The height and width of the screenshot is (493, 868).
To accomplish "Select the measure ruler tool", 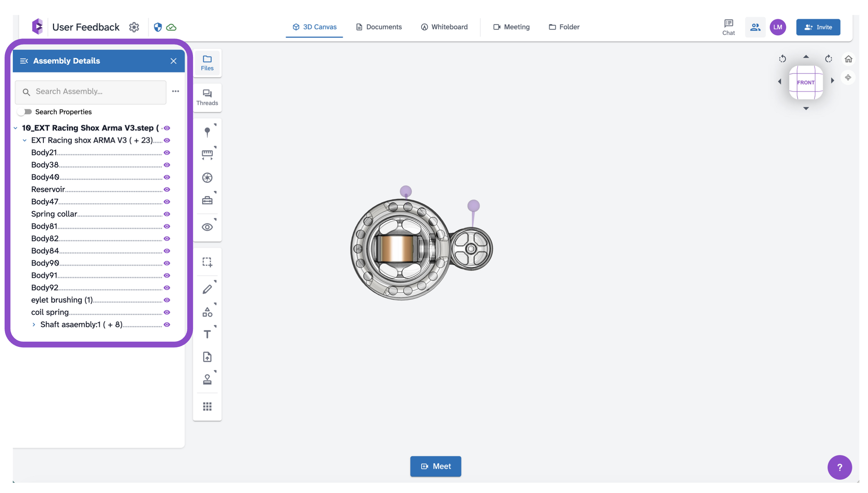I will [x=207, y=155].
